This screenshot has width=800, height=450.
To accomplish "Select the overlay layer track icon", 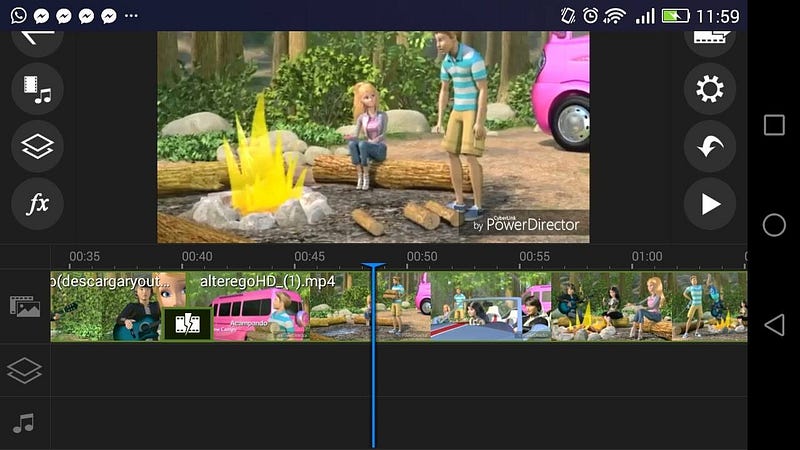I will (24, 370).
